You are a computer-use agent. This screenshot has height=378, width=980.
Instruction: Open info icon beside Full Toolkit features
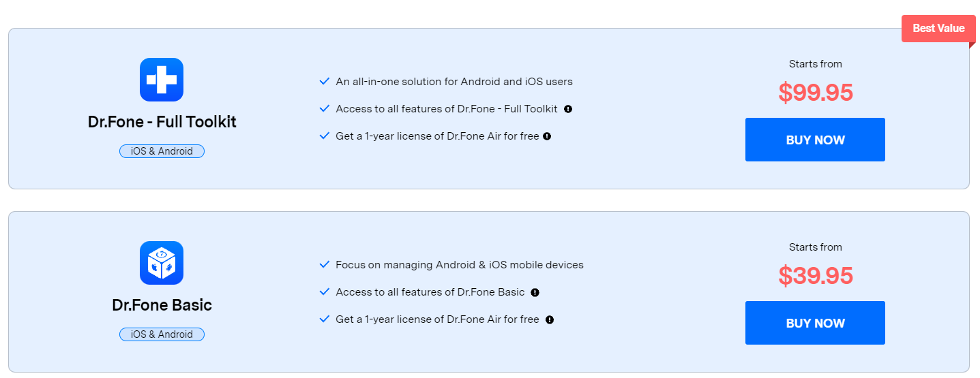pos(568,109)
